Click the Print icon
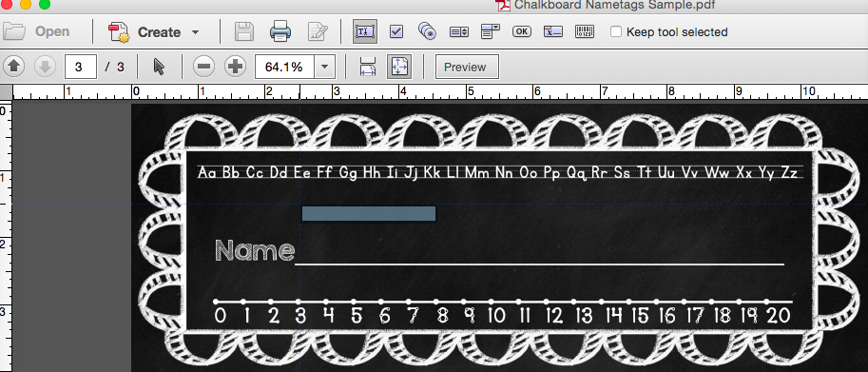The width and height of the screenshot is (868, 372). pos(280,31)
